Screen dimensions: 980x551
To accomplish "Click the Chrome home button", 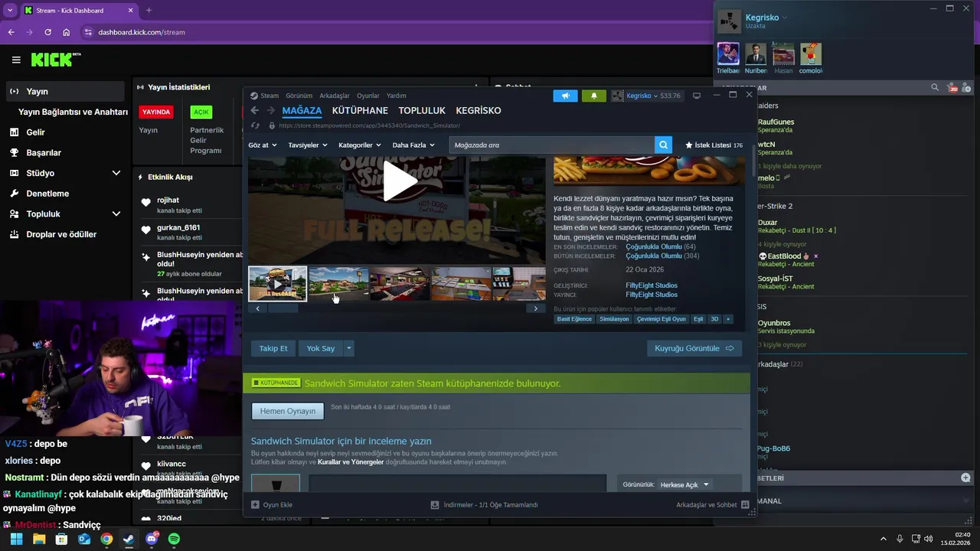I will (x=67, y=32).
